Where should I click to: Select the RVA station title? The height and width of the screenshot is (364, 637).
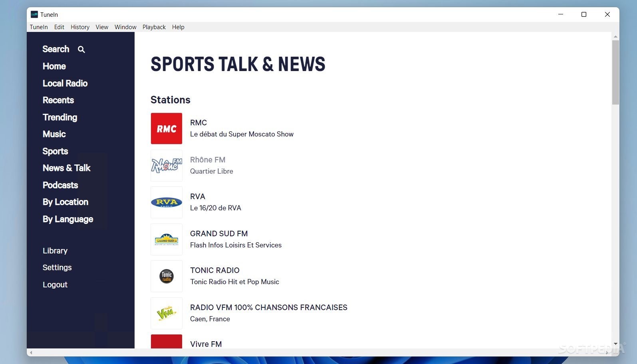pyautogui.click(x=198, y=196)
